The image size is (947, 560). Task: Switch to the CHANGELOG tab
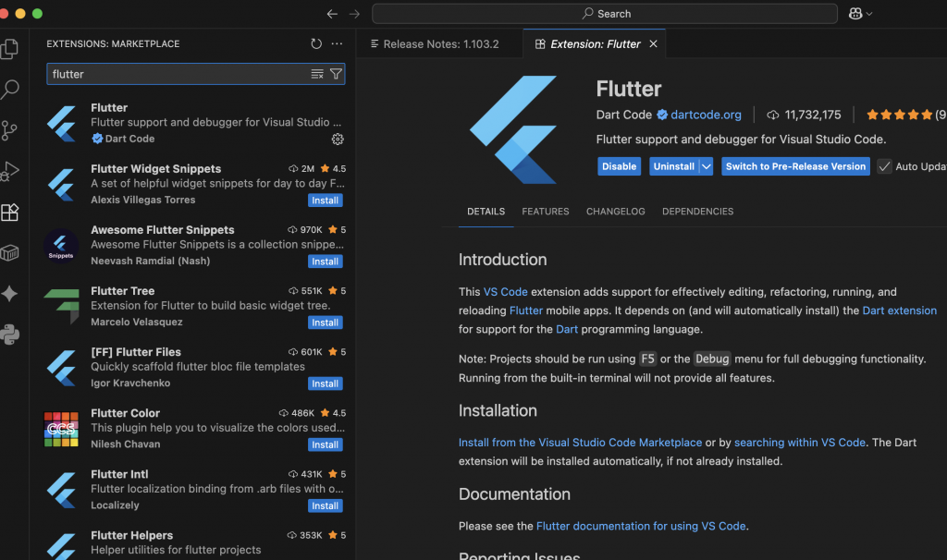pyautogui.click(x=615, y=212)
